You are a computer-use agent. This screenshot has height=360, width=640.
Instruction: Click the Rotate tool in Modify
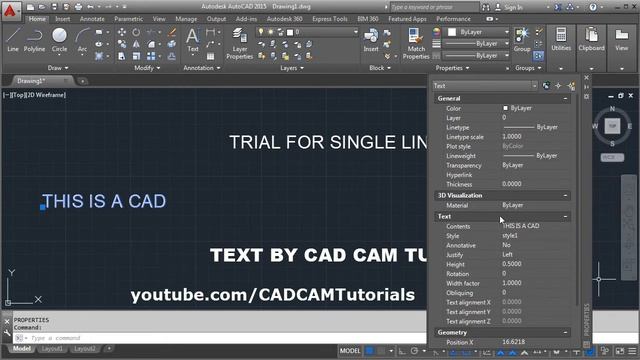click(136, 32)
